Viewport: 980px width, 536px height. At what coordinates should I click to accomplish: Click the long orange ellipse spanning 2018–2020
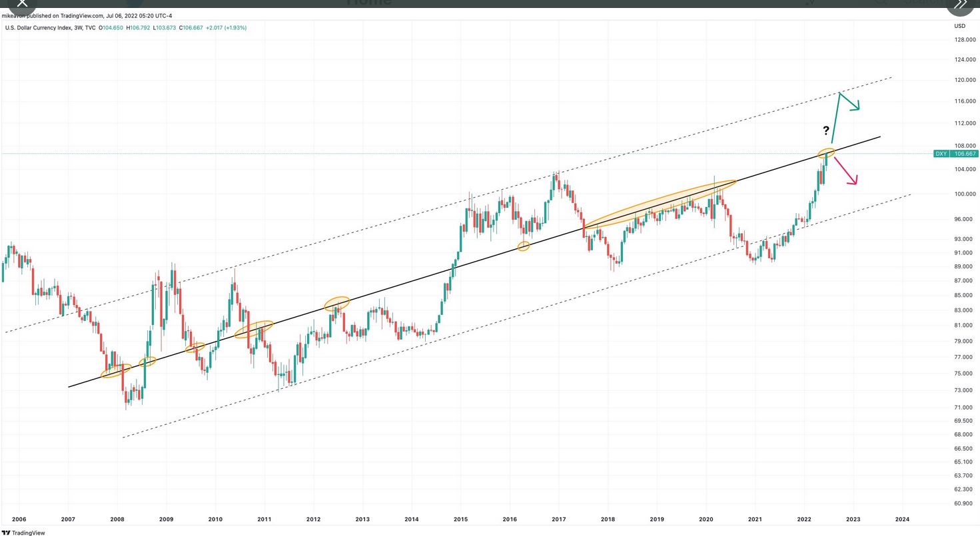pyautogui.click(x=660, y=204)
